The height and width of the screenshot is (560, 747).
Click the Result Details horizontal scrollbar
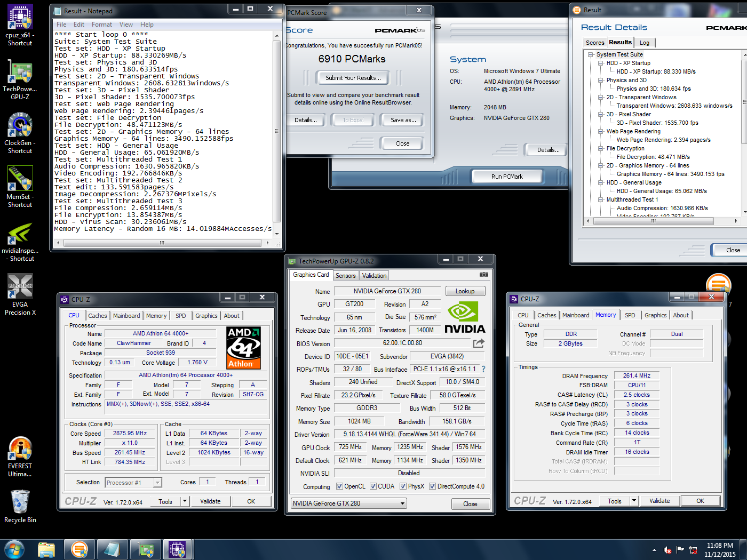(662, 221)
